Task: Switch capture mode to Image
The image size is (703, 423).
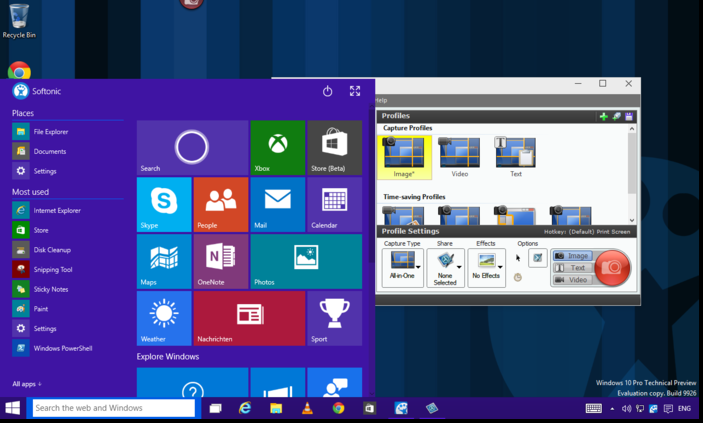Action: tap(573, 256)
